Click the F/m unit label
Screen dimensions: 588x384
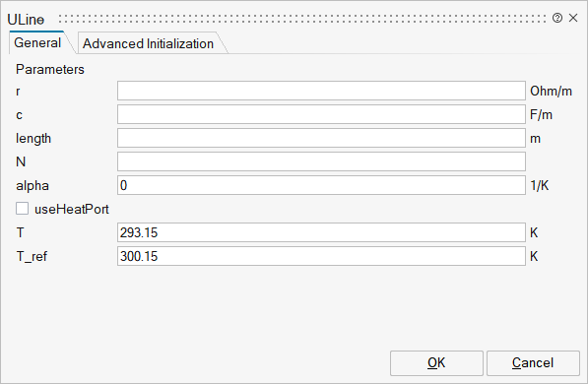pyautogui.click(x=541, y=115)
